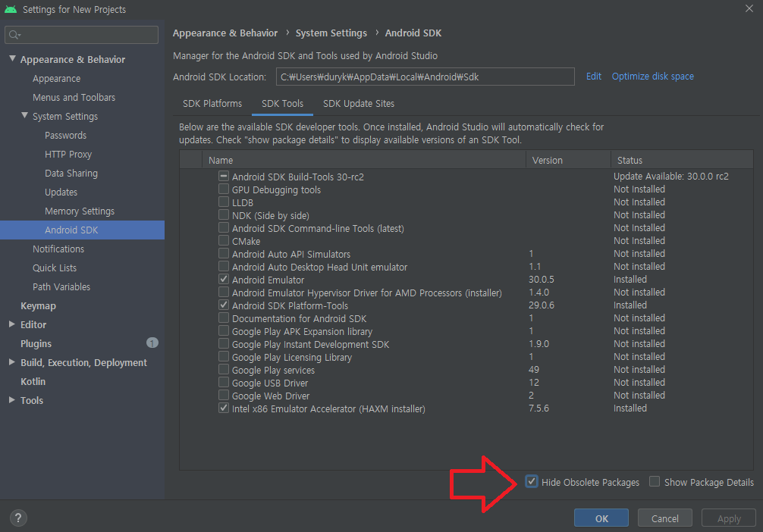Select Passwords under System Settings
This screenshot has height=532, width=763.
65,135
